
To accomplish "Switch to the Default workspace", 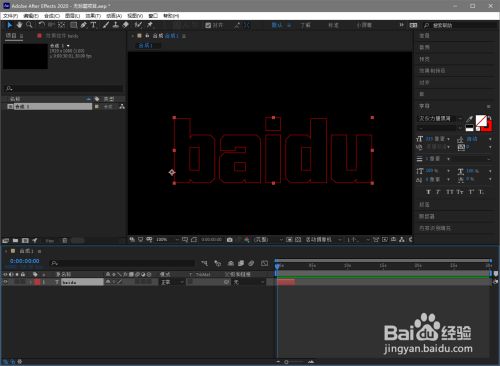I will point(277,25).
